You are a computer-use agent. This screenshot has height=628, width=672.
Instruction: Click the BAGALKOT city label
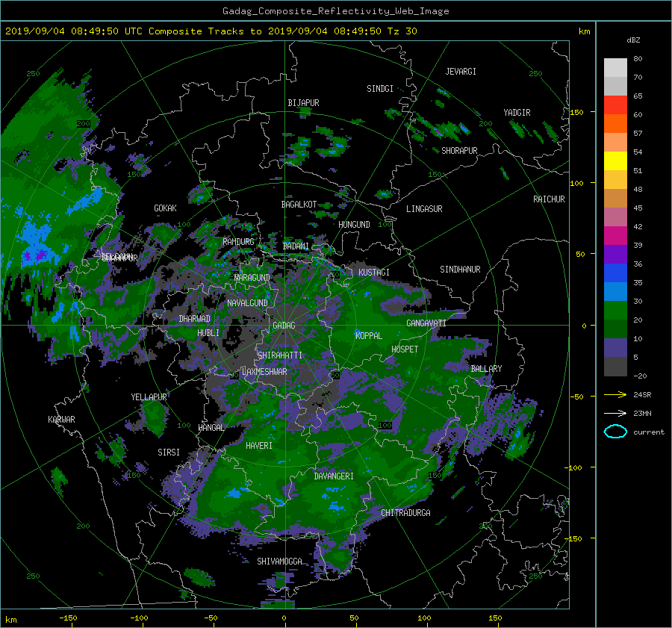pos(299,205)
